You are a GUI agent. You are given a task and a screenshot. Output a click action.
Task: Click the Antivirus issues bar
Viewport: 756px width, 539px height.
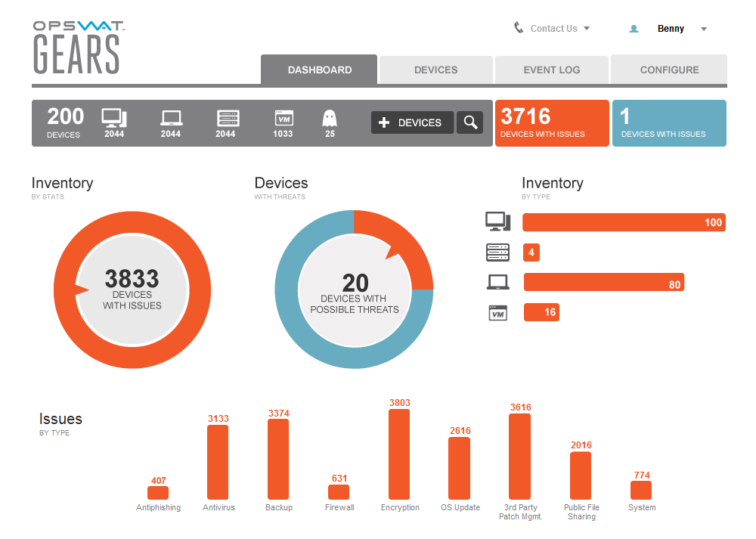pyautogui.click(x=218, y=463)
